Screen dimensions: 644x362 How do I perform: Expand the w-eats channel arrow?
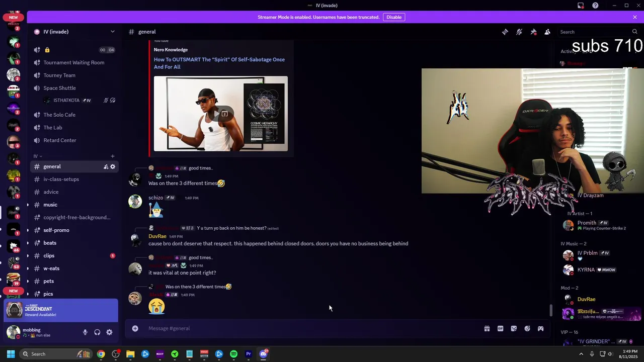pos(28,268)
